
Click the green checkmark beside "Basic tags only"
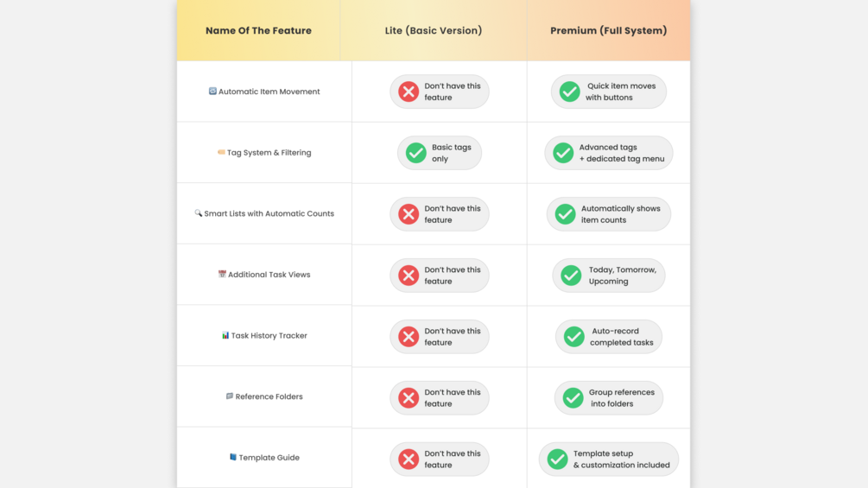point(416,153)
